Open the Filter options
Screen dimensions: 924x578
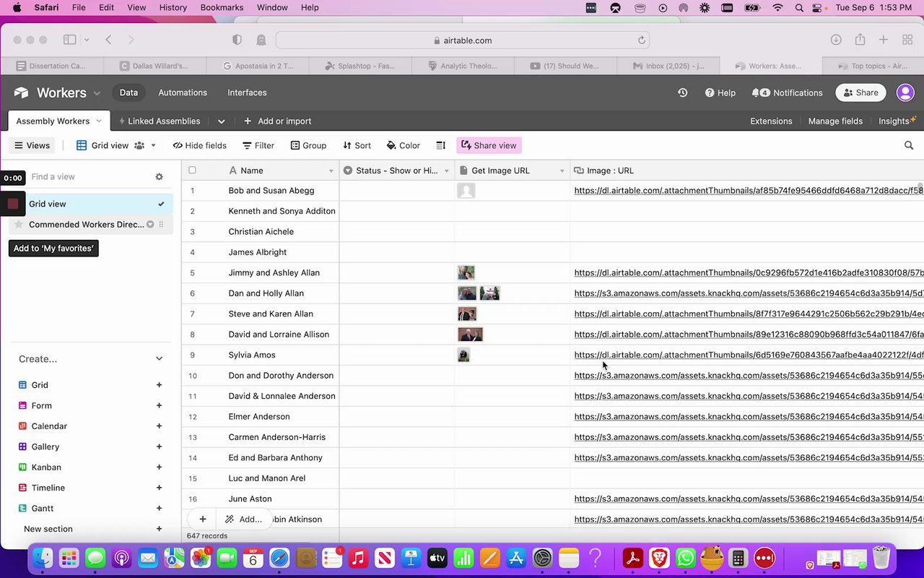[x=258, y=145]
